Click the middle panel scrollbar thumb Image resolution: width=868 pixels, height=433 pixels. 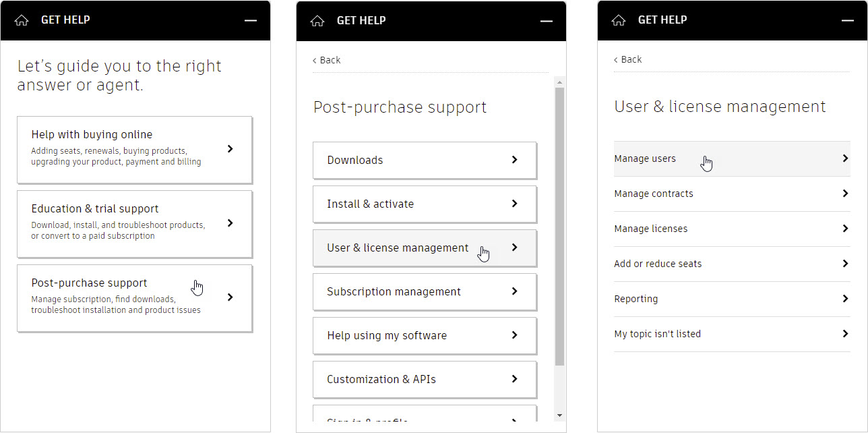click(559, 227)
